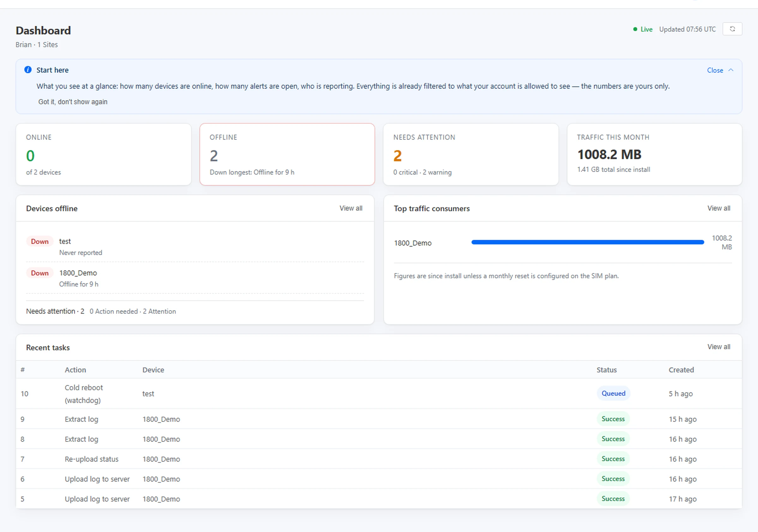Click Down badge next to 1800_Demo
Screen dimensions: 758x532
(x=39, y=273)
